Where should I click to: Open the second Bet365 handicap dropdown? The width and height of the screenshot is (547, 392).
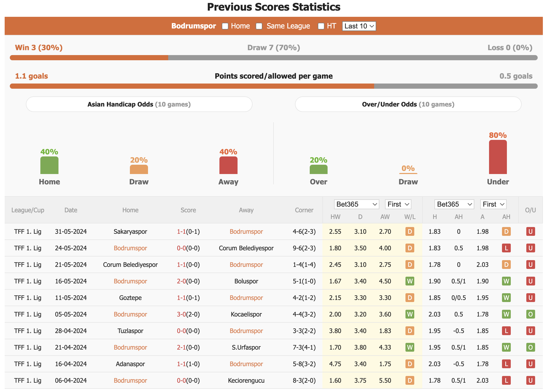pos(454,204)
